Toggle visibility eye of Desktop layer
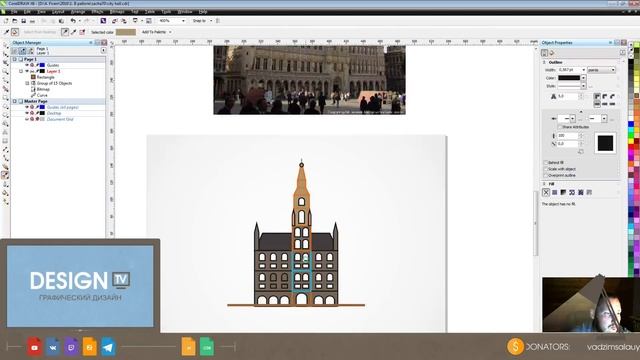 (27, 113)
